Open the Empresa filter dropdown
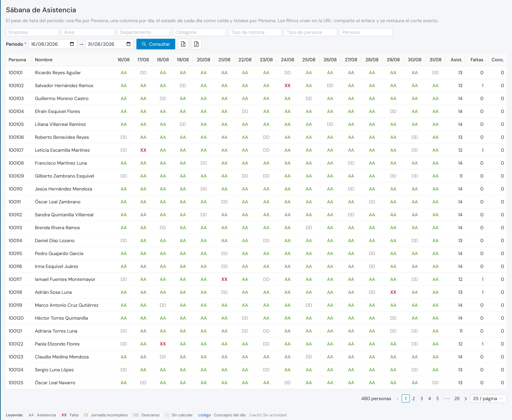The width and height of the screenshot is (512, 420). (32, 32)
